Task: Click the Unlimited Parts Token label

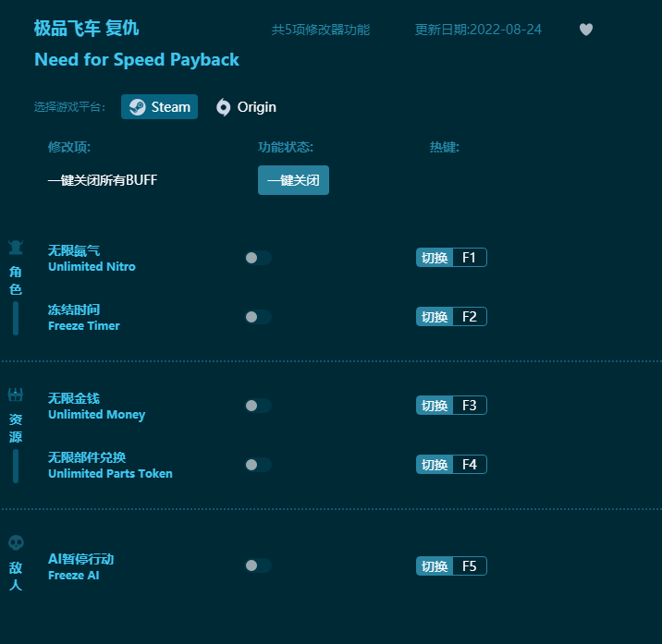Action: 110,473
